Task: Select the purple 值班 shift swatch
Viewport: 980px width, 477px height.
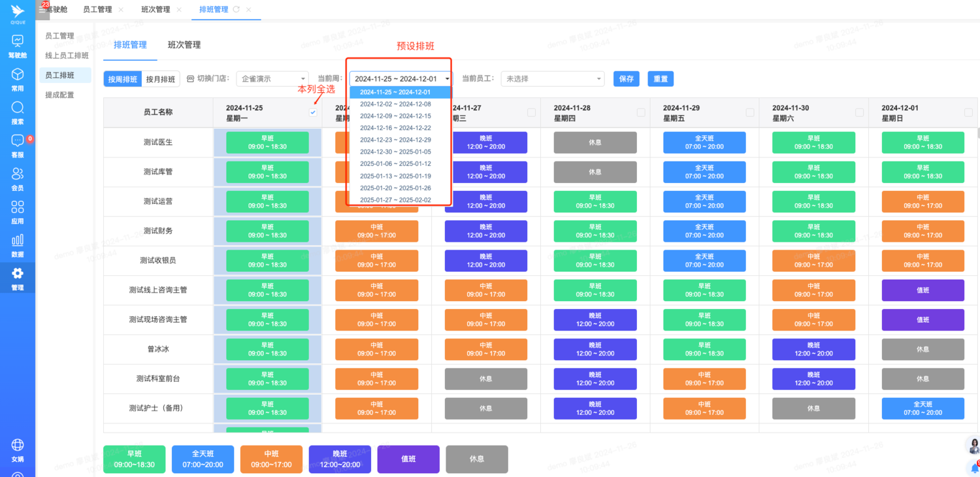Action: point(408,459)
